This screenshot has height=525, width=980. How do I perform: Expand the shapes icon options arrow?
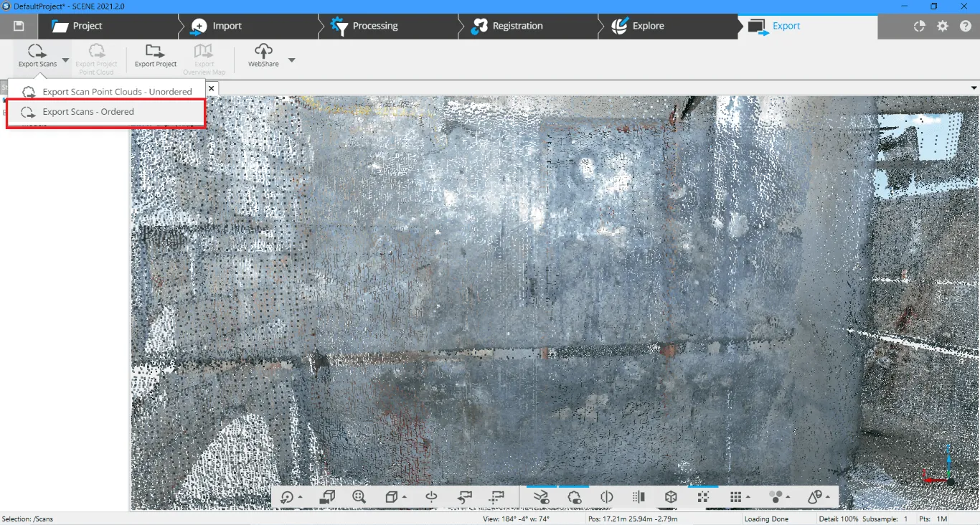click(x=828, y=497)
